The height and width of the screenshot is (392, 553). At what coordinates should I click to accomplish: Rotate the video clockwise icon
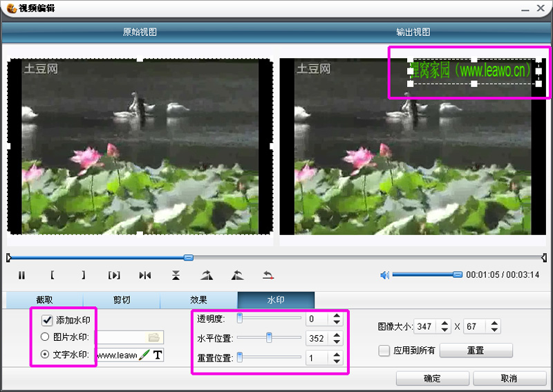207,275
